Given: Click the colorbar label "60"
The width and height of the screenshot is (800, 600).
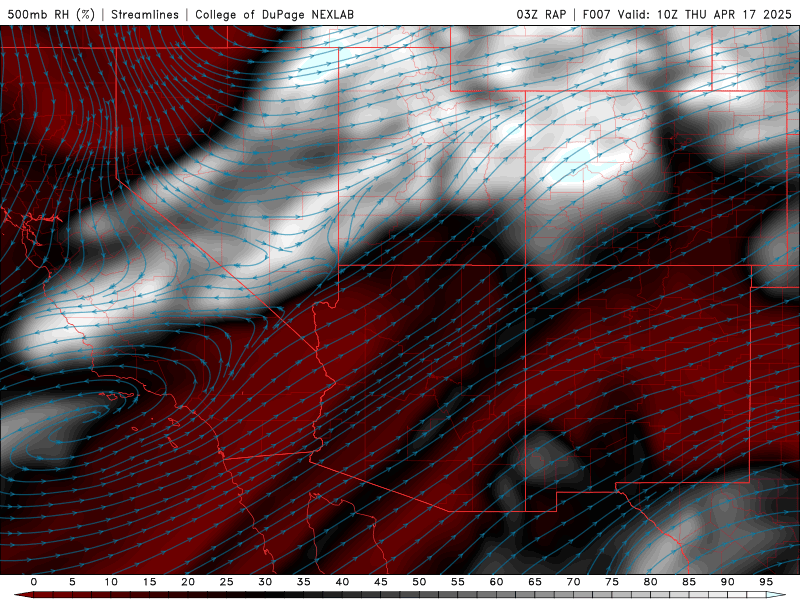Looking at the screenshot, I should coord(496,582).
